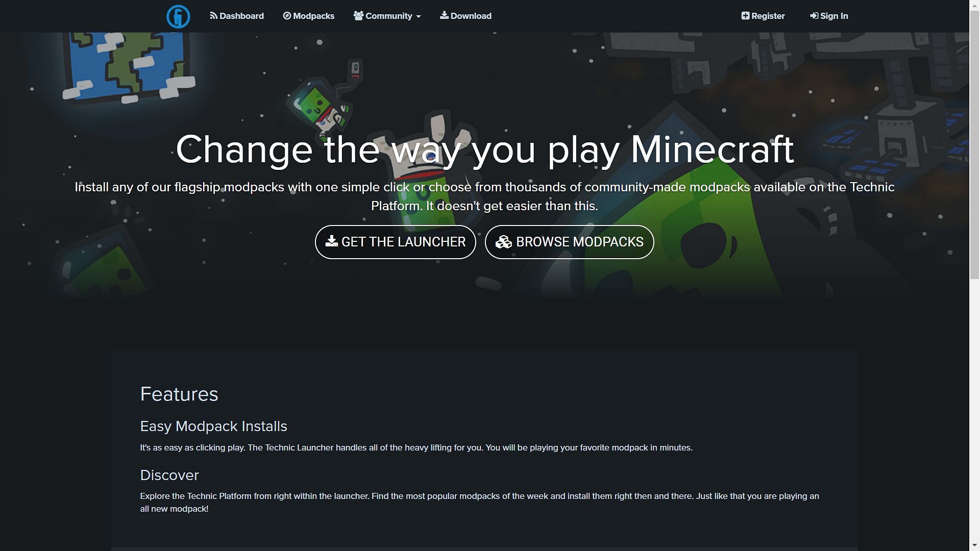Image resolution: width=980 pixels, height=551 pixels.
Task: Open the Modpacks navigation section
Action: click(x=308, y=15)
